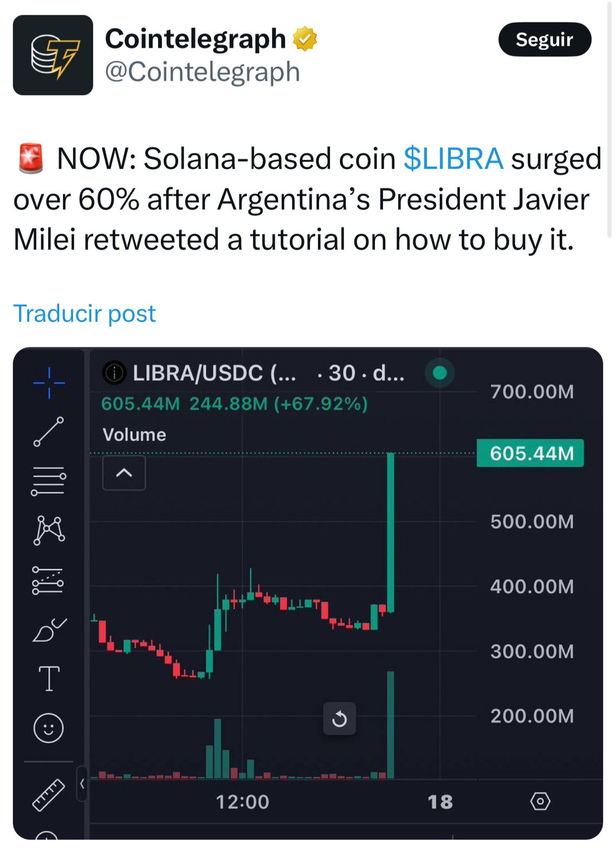Click Traducir post link
The height and width of the screenshot is (867, 616).
click(x=85, y=314)
